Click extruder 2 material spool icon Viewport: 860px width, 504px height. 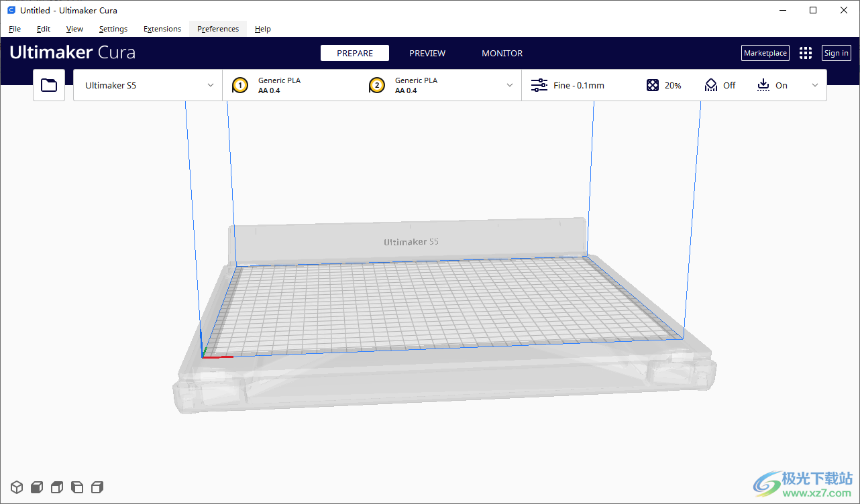(x=377, y=85)
